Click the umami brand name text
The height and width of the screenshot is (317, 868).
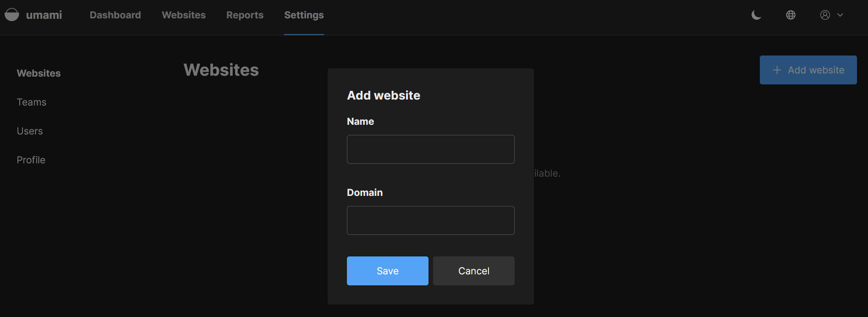(44, 15)
